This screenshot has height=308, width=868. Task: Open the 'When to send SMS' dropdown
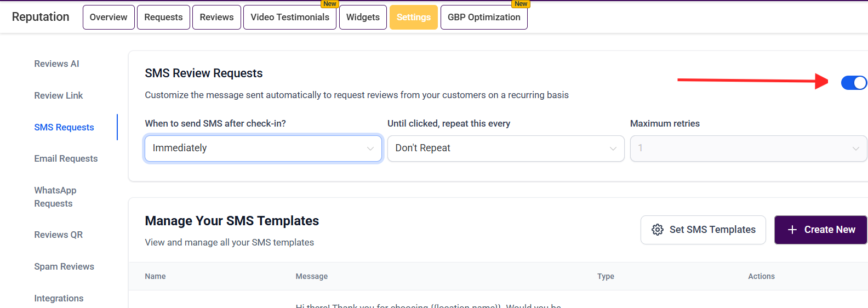pyautogui.click(x=263, y=149)
